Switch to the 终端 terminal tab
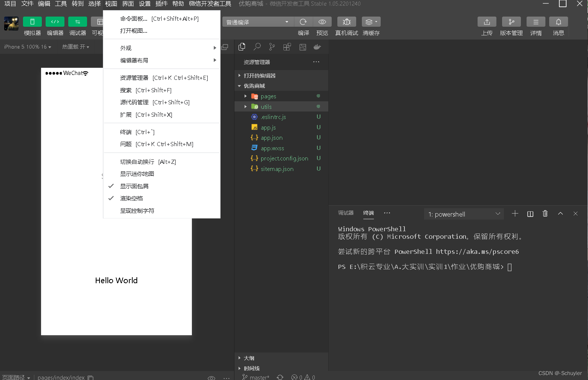 point(368,213)
